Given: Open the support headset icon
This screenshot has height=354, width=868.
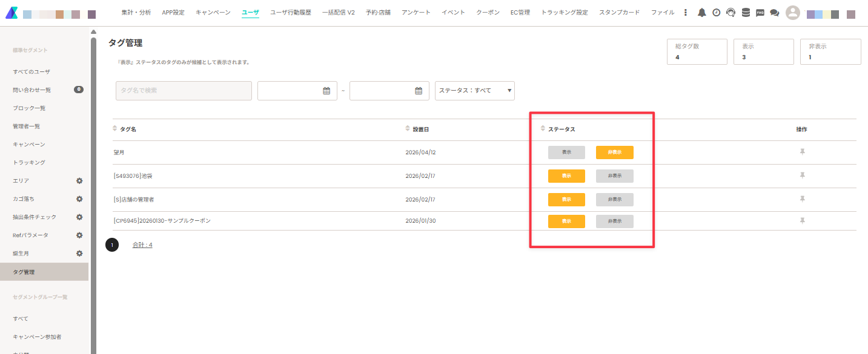Looking at the screenshot, I should (731, 13).
